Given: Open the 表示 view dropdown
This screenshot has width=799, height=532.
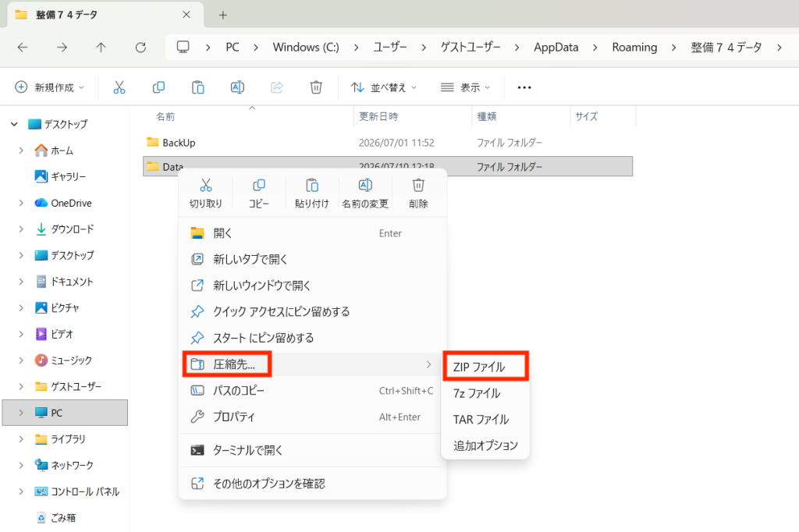Looking at the screenshot, I should point(465,87).
